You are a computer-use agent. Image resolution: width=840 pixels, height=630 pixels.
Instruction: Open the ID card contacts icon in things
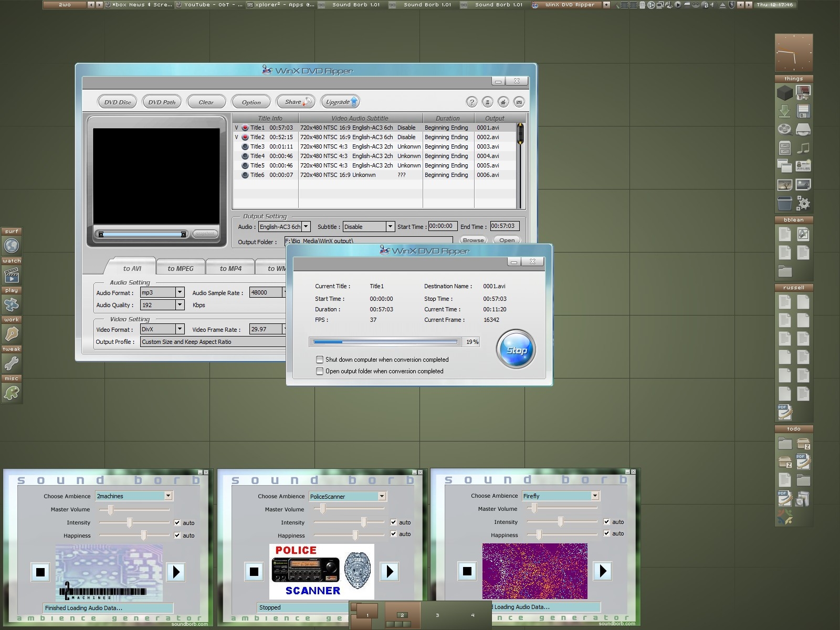[x=803, y=166]
